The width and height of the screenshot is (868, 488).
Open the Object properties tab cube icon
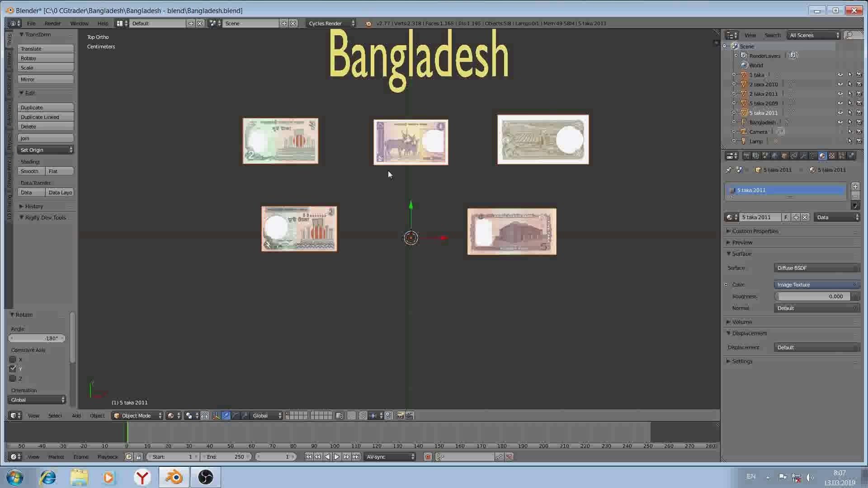coord(784,155)
